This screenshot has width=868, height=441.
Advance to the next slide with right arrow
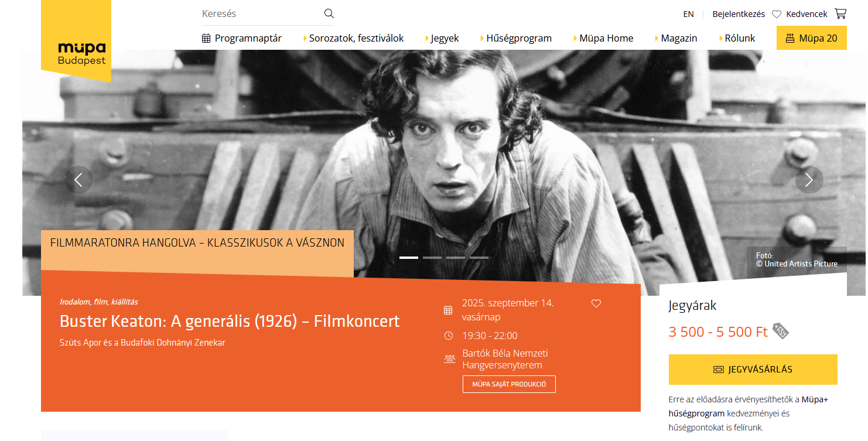(x=809, y=180)
